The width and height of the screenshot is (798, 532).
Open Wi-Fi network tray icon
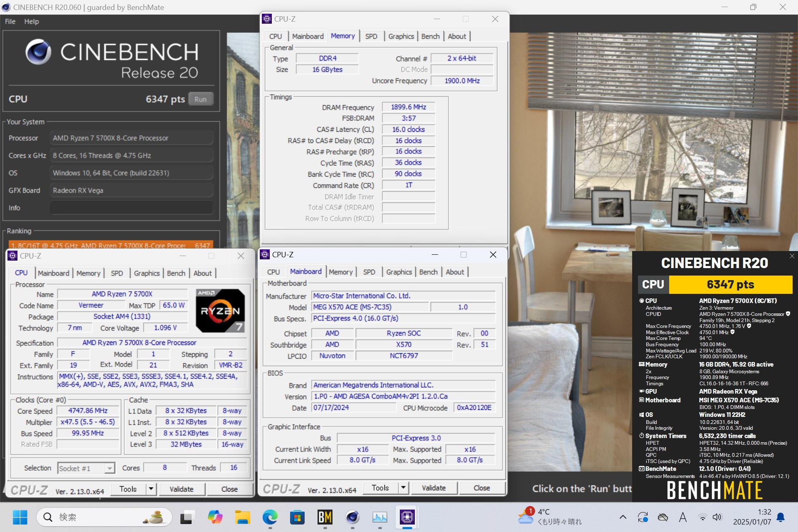pos(702,517)
